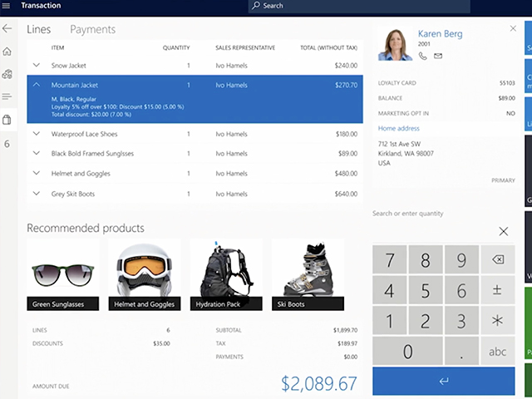Expand the Snow Jacket line details
The height and width of the screenshot is (399, 532).
[36, 65]
